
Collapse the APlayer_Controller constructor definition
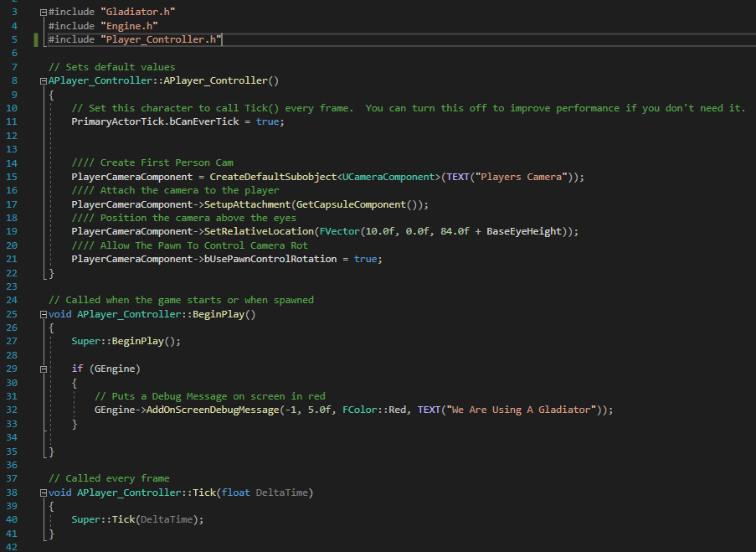(43, 81)
